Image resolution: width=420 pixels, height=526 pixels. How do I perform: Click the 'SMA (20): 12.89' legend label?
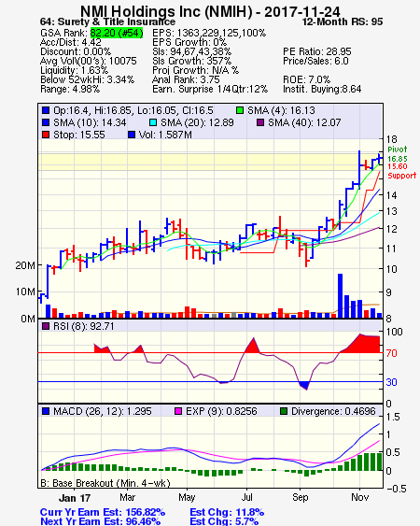[197, 122]
